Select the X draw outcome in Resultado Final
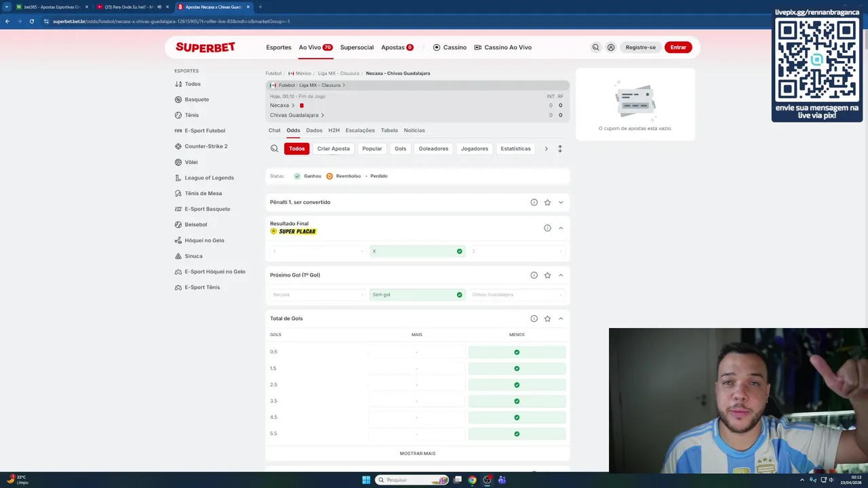Screen dimensions: 868x488 [417, 251]
